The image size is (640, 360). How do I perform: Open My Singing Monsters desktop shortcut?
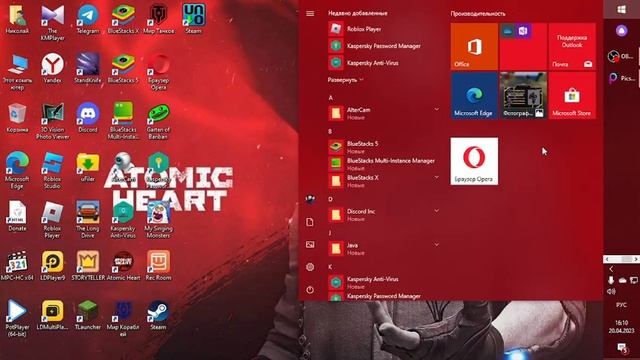pyautogui.click(x=158, y=220)
